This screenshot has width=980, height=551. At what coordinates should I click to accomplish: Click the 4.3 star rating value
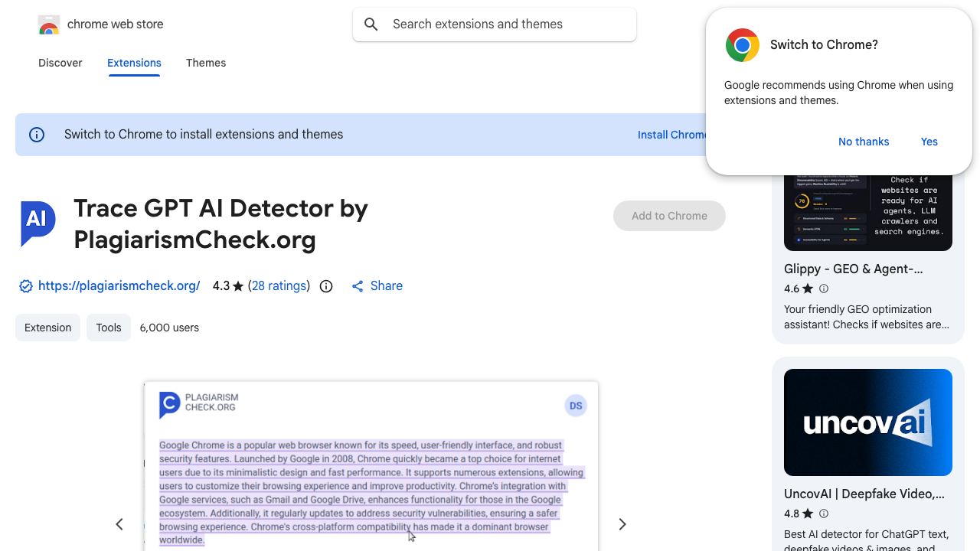tap(228, 286)
